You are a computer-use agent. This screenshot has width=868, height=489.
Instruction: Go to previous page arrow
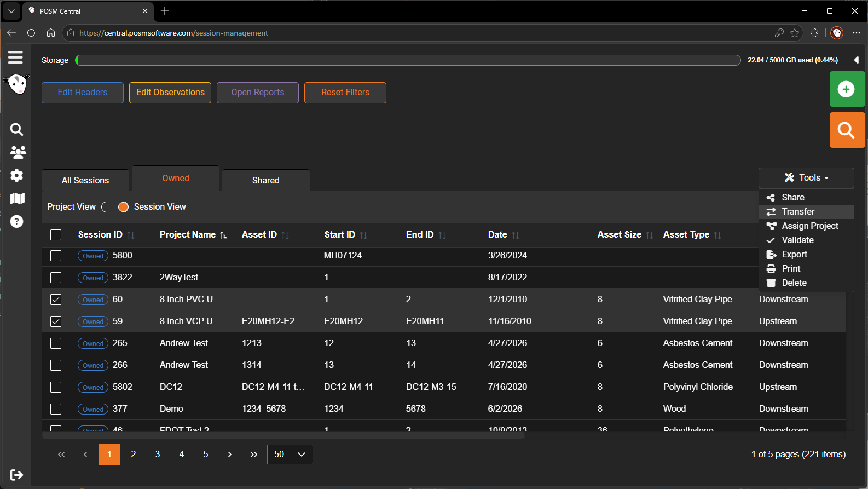(x=85, y=455)
